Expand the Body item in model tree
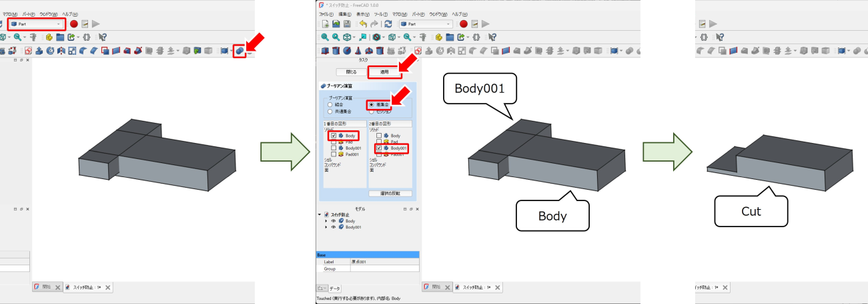Image resolution: width=868 pixels, height=304 pixels. point(325,220)
